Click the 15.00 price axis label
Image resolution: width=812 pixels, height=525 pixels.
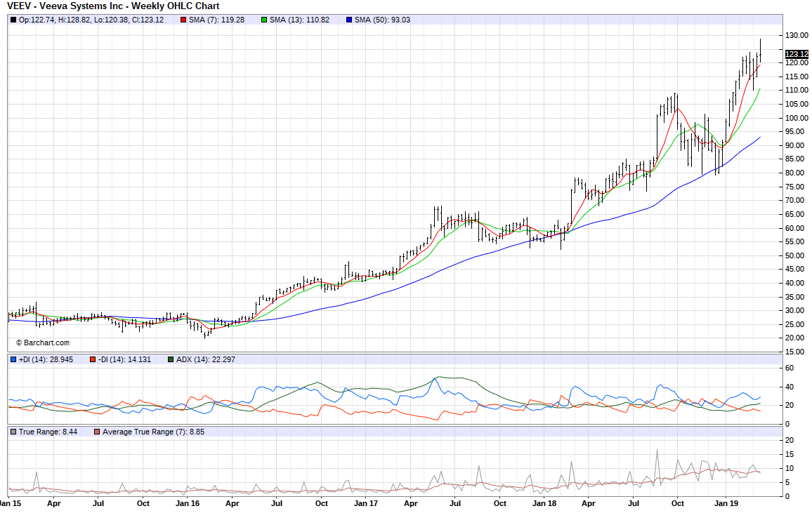tap(797, 352)
